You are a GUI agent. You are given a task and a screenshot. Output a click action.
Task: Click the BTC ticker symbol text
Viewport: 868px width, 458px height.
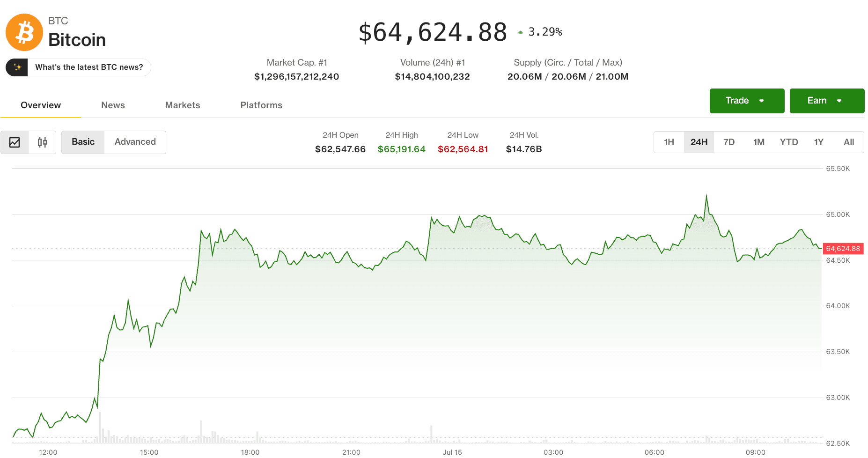(x=58, y=21)
